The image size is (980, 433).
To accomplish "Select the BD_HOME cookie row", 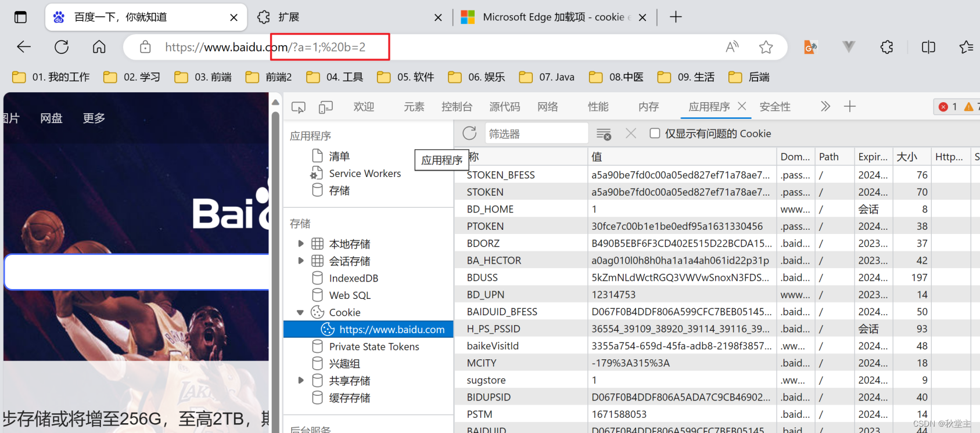I will 717,209.
